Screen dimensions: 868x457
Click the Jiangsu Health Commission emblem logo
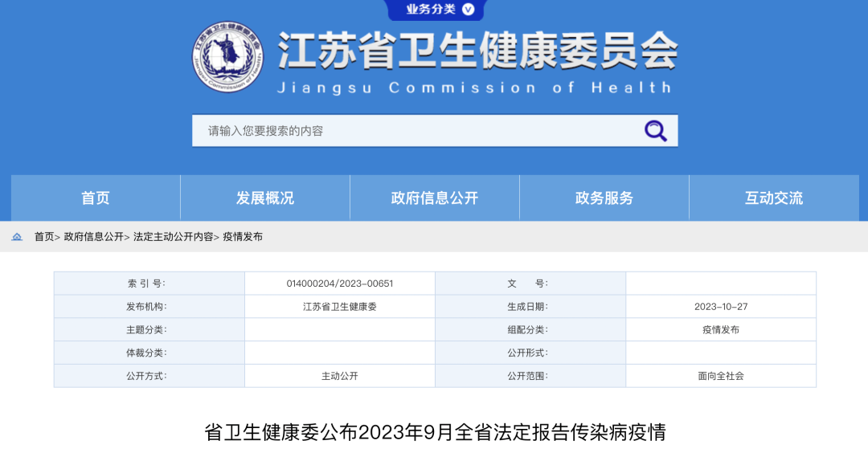(227, 57)
